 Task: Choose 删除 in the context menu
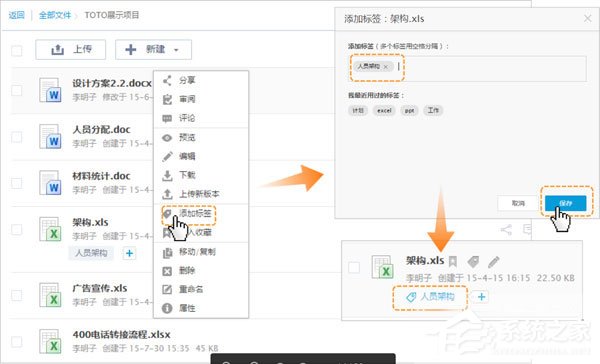click(201, 271)
